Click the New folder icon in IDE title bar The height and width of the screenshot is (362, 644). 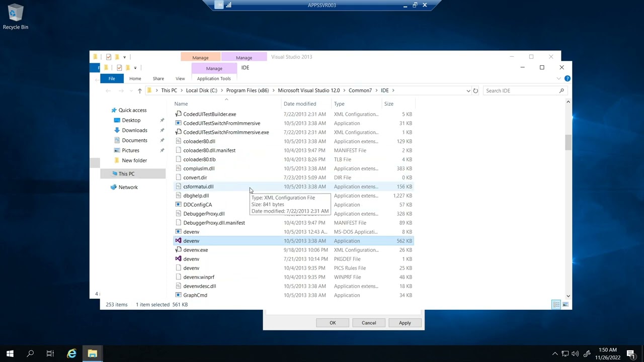(x=128, y=67)
